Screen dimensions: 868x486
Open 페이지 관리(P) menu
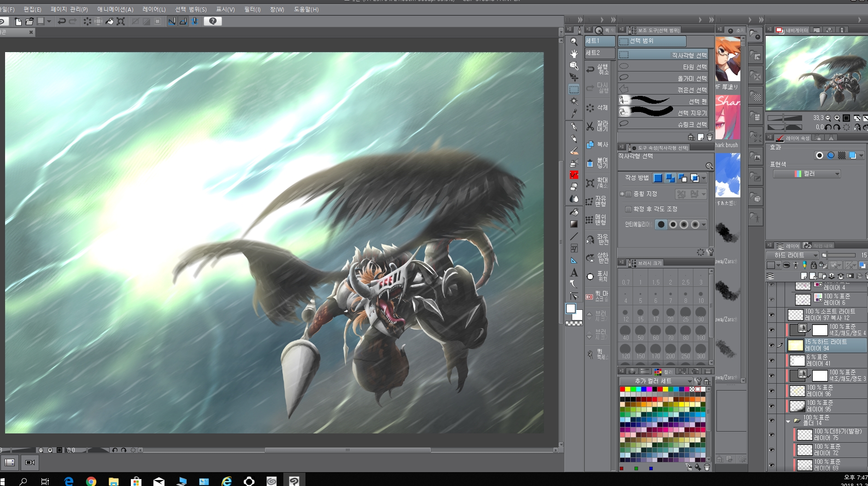point(69,9)
